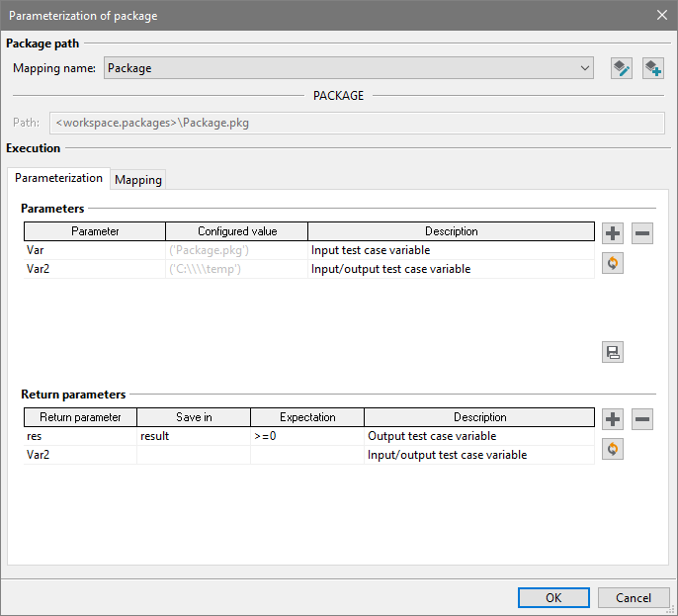Click the Input test case variable description

[451, 250]
